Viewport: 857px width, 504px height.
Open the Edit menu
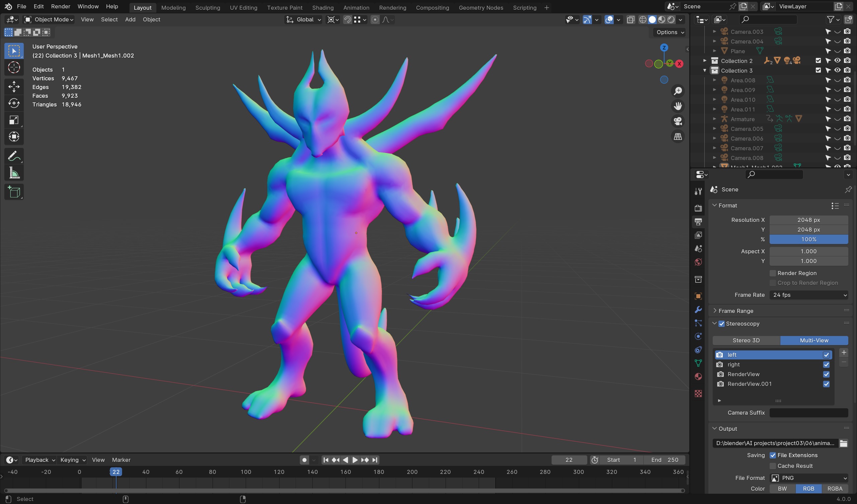38,6
